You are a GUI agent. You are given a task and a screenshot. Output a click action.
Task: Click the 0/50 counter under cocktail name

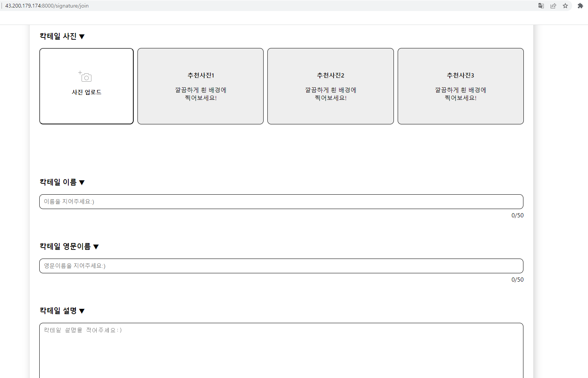click(517, 215)
